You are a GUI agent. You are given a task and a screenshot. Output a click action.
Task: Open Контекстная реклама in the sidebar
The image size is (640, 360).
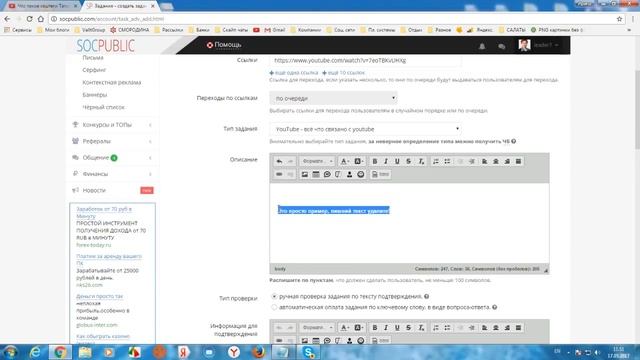pos(111,82)
